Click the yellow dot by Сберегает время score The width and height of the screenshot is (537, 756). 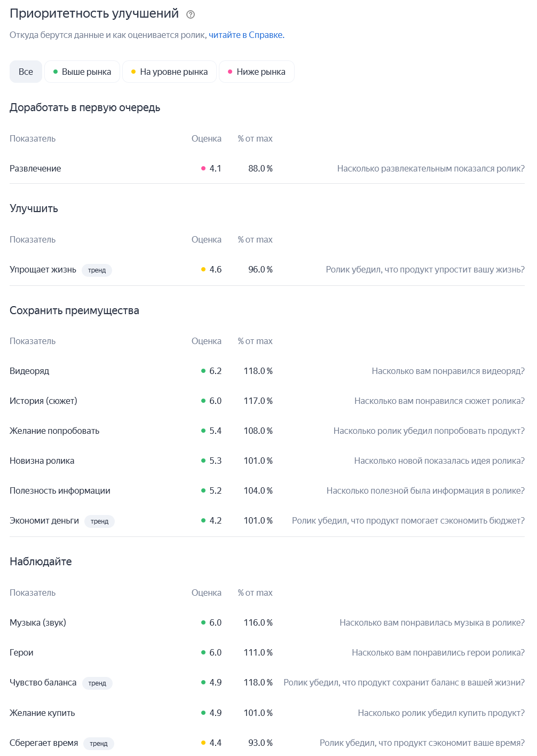203,743
